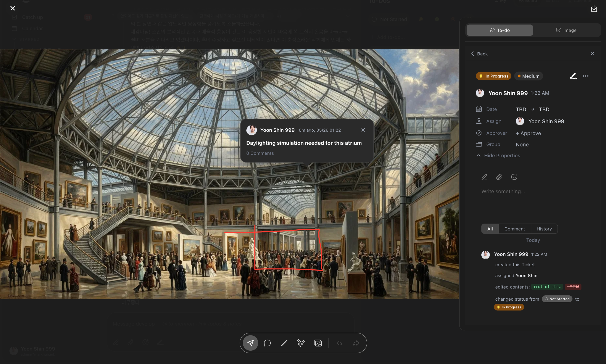The image size is (606, 364).
Task: Select the All activity tab
Action: (x=490, y=229)
